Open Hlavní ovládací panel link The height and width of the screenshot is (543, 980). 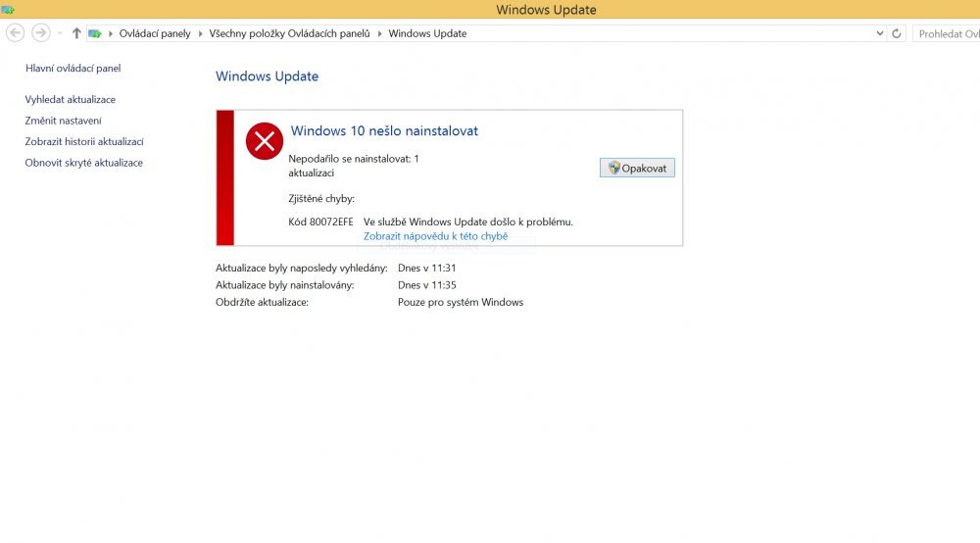click(73, 69)
